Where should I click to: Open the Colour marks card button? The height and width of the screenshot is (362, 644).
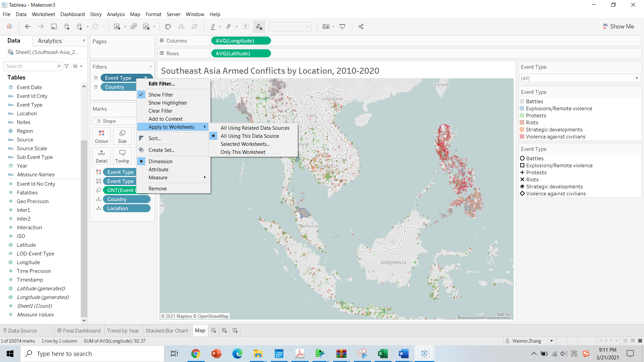point(101,136)
